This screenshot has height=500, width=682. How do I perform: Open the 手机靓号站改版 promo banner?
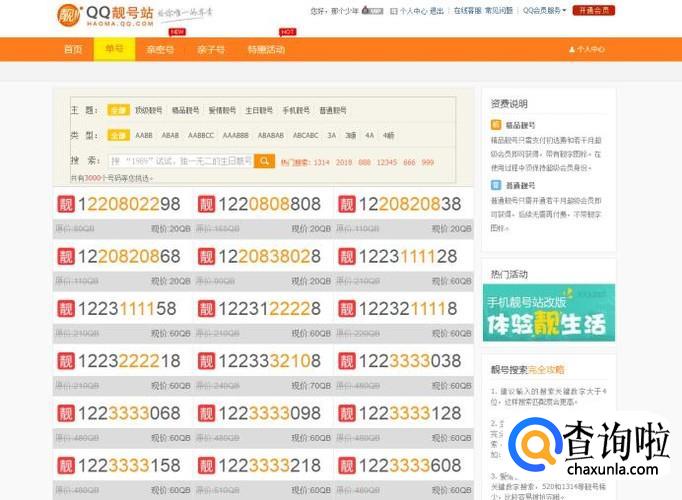[549, 313]
